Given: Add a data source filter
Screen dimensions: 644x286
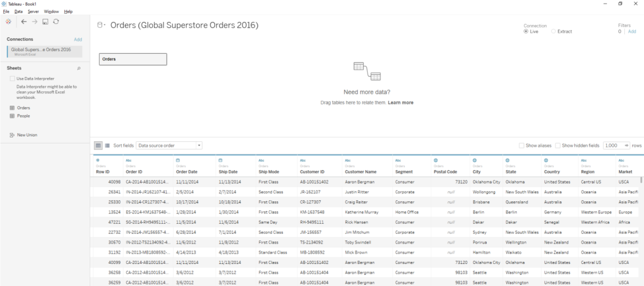Looking at the screenshot, I should (x=632, y=31).
